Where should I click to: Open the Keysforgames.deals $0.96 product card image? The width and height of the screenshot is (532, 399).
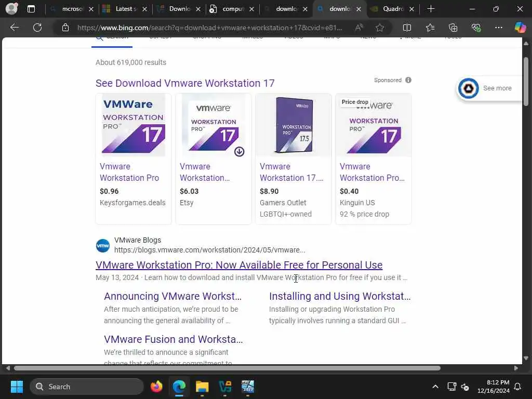134,125
